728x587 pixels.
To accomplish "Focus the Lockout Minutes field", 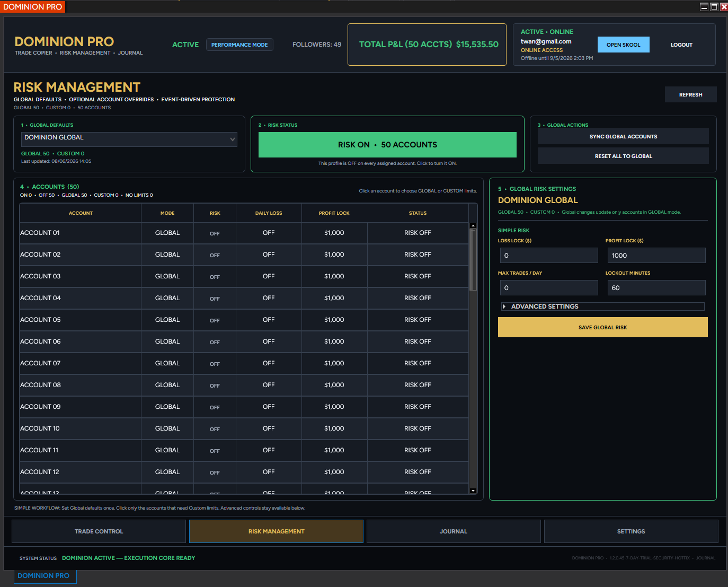I will tap(656, 287).
